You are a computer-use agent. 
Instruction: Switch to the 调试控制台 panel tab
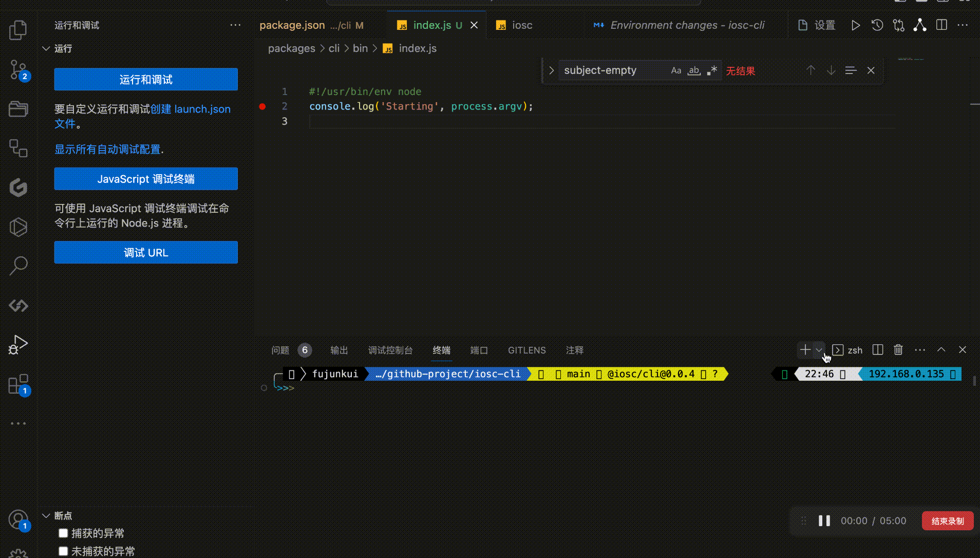click(x=390, y=350)
